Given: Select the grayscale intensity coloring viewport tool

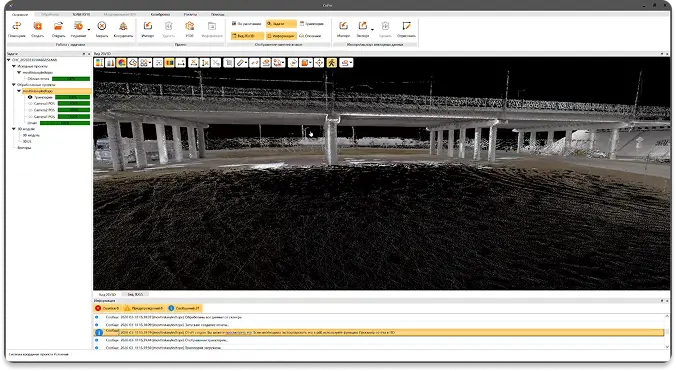Looking at the screenshot, I should coord(110,63).
